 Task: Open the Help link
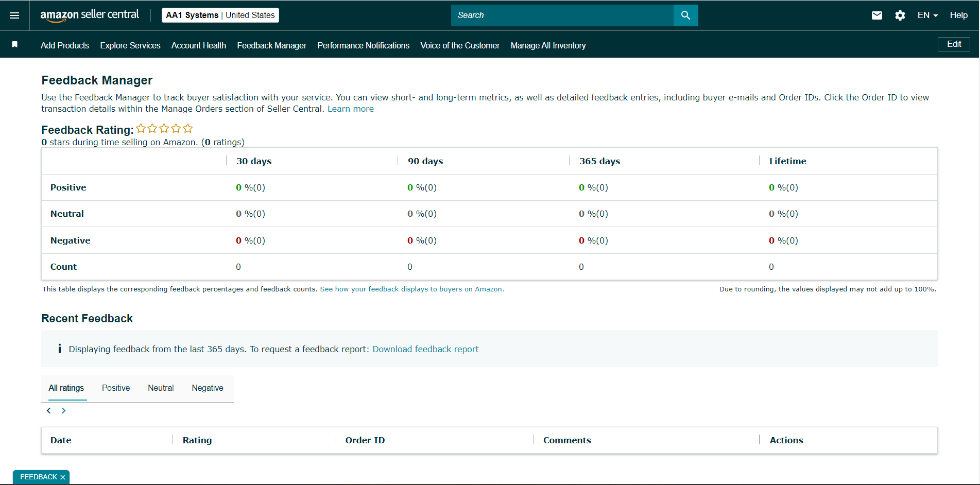click(x=958, y=15)
